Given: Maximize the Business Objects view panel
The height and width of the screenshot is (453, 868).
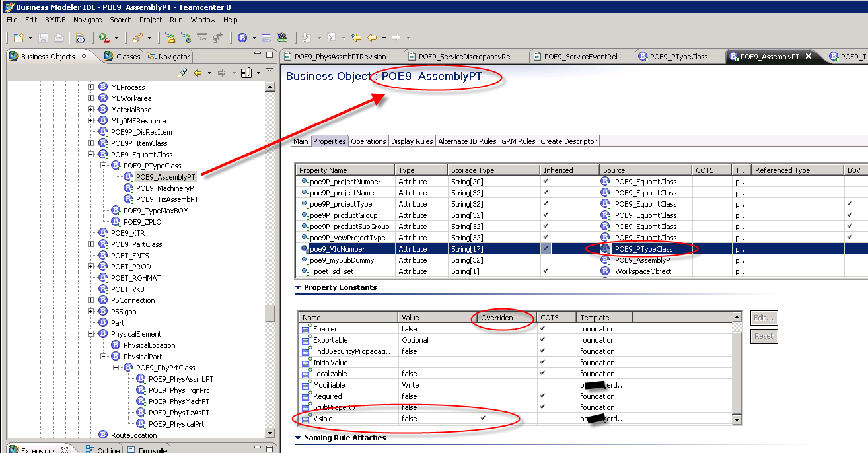Looking at the screenshot, I should click(269, 55).
